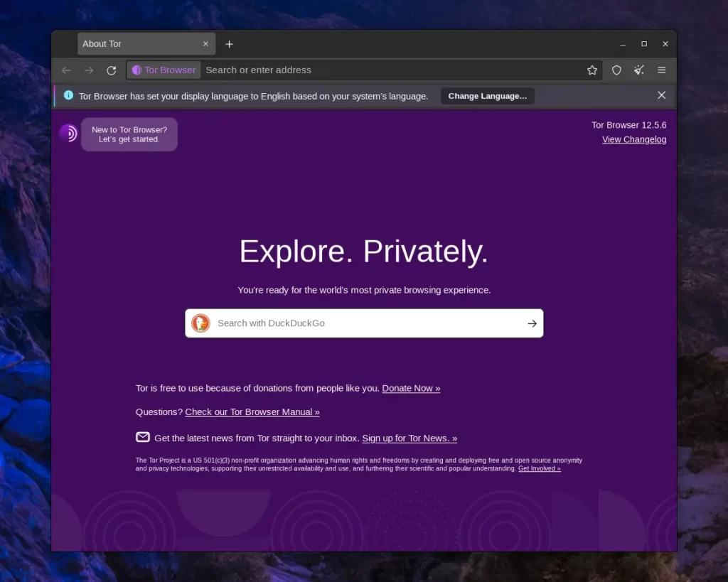Click the Tor Browser 12.5.6 version text
Image resolution: width=728 pixels, height=582 pixels.
[x=628, y=125]
